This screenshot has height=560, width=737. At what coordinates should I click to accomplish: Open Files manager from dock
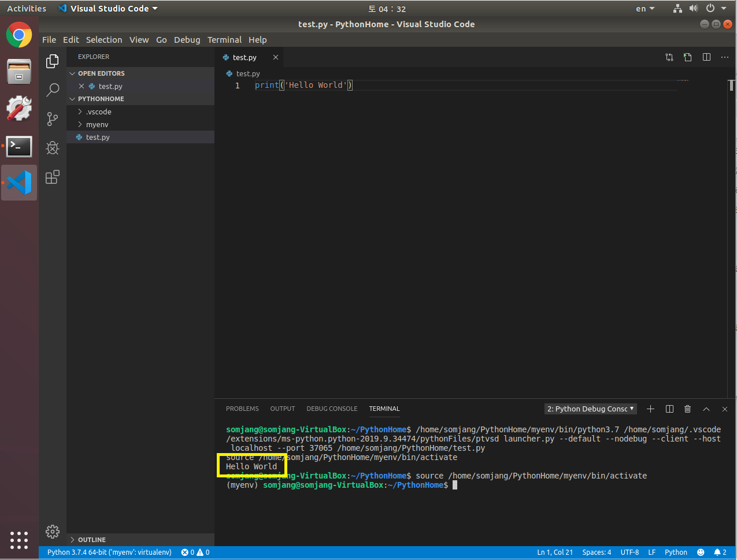point(19,72)
